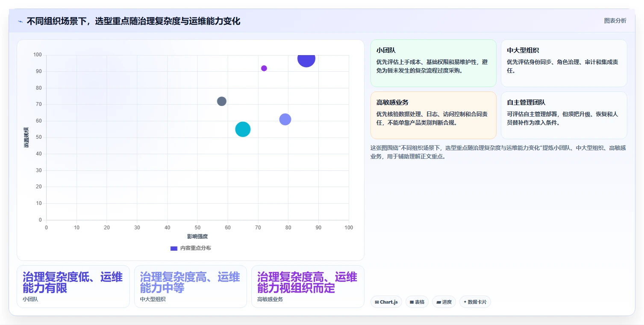Click the 治理复杂度高、运维能力中等 stat card
The image size is (644, 325).
(191, 287)
